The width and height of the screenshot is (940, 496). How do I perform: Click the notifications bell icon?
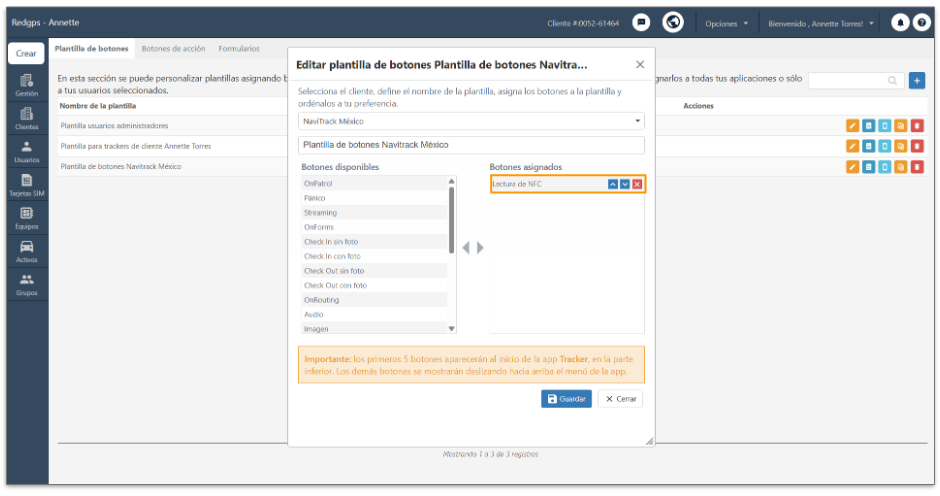tap(900, 23)
